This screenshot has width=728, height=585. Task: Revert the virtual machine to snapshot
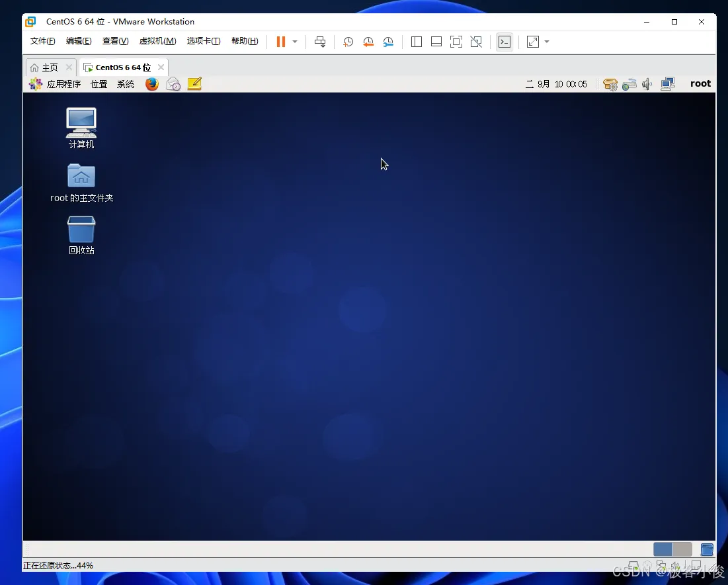[368, 42]
